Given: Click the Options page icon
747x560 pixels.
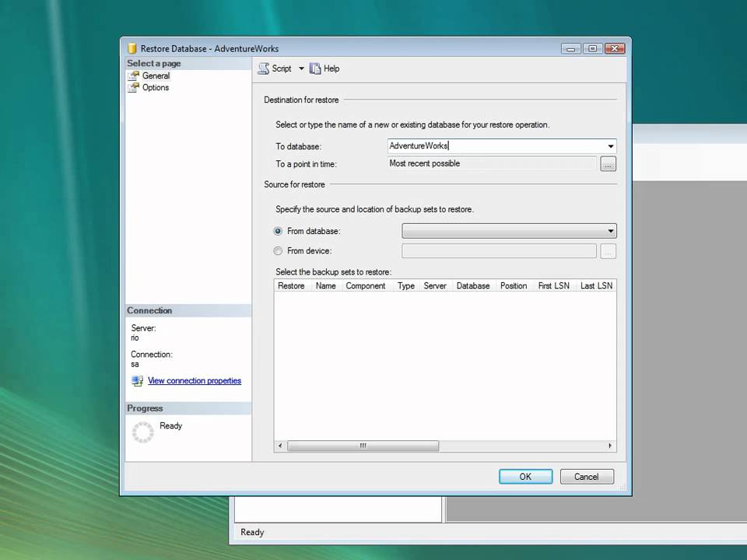Looking at the screenshot, I should click(133, 88).
